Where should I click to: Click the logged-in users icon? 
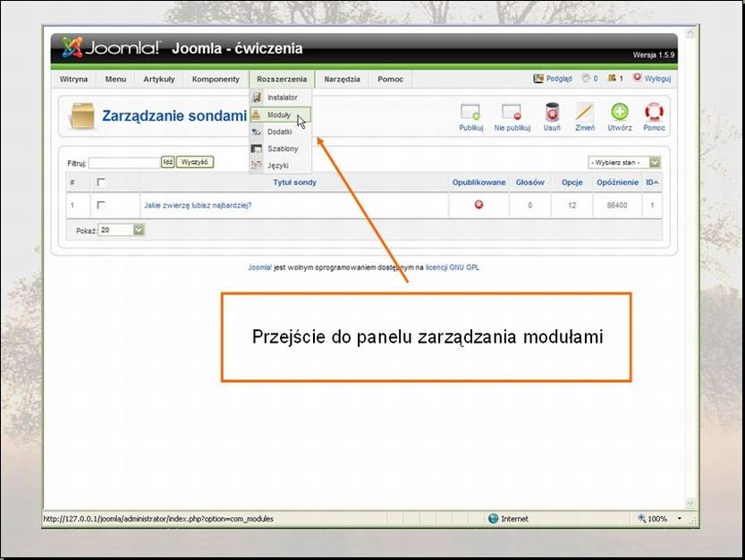(612, 78)
